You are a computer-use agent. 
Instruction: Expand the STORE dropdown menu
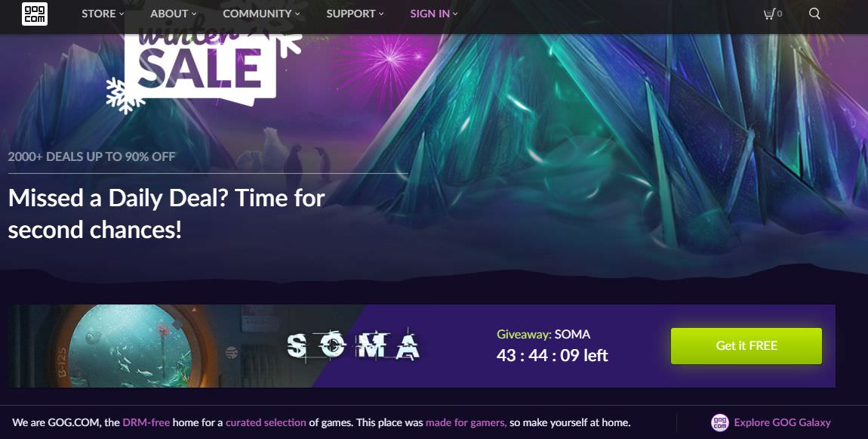[103, 14]
